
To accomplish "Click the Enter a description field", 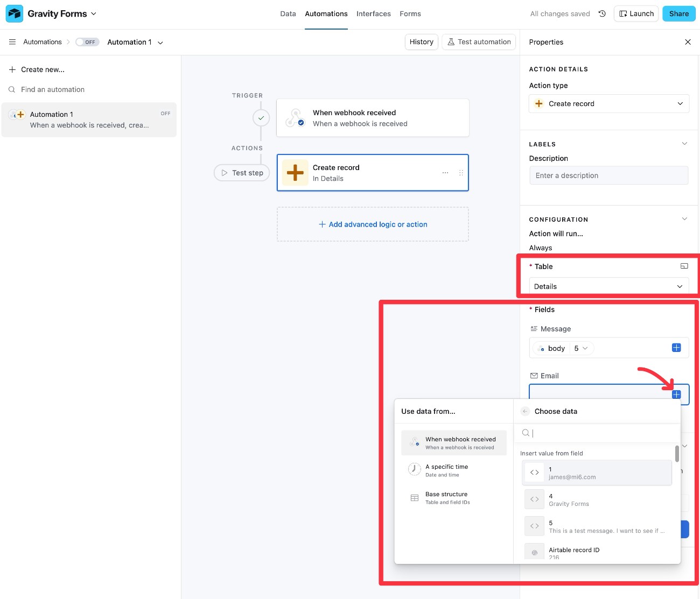I will 608,175.
